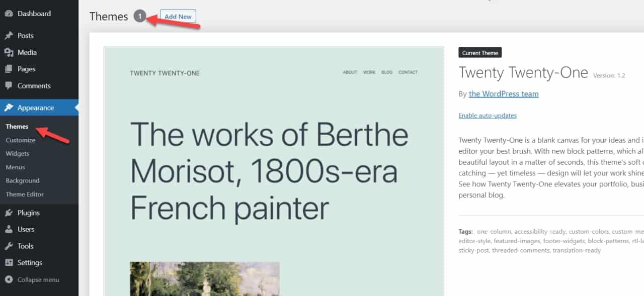Viewport: 644px width, 296px height.
Task: Click the Appearance paintbrush icon
Action: click(x=9, y=108)
